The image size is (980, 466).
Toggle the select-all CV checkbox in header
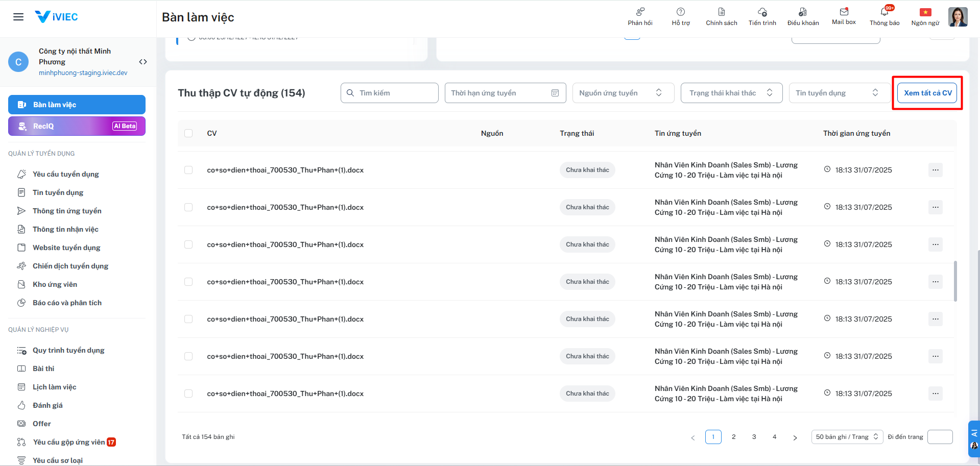point(188,133)
